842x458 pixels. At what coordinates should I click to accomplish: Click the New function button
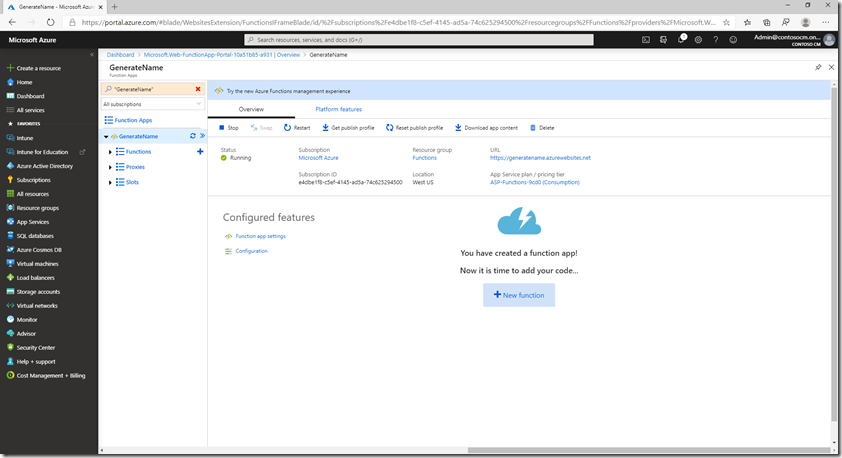[519, 295]
